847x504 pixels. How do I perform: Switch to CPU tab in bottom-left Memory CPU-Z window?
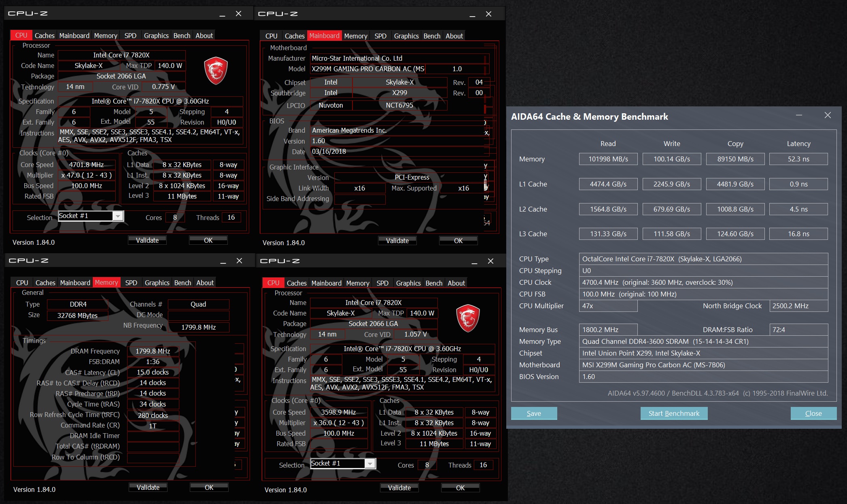tap(22, 283)
